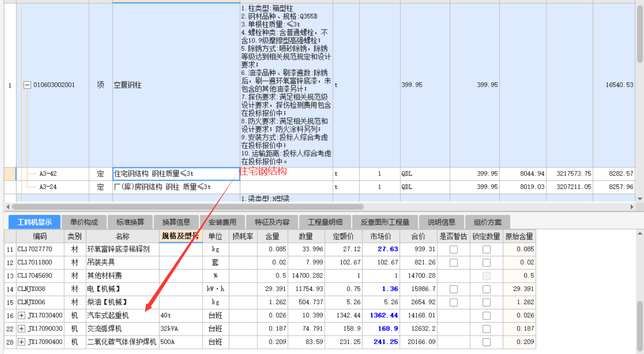Open the 单价构成 tab
The height and width of the screenshot is (354, 644).
pyautogui.click(x=84, y=222)
